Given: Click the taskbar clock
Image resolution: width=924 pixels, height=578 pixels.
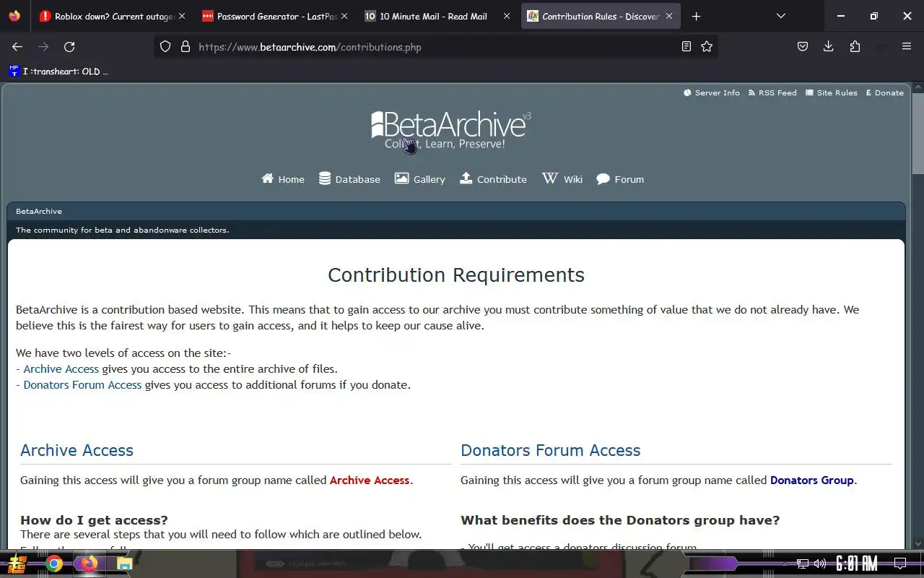Looking at the screenshot, I should click(x=857, y=564).
